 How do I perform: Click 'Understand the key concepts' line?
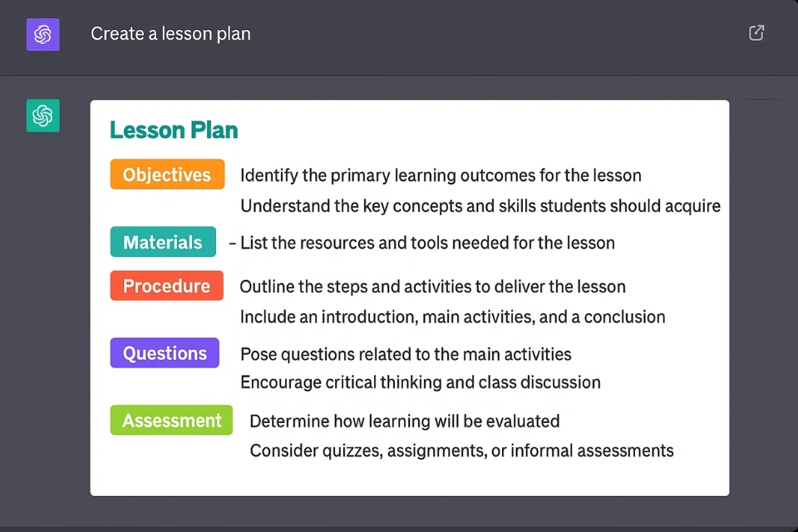[480, 205]
